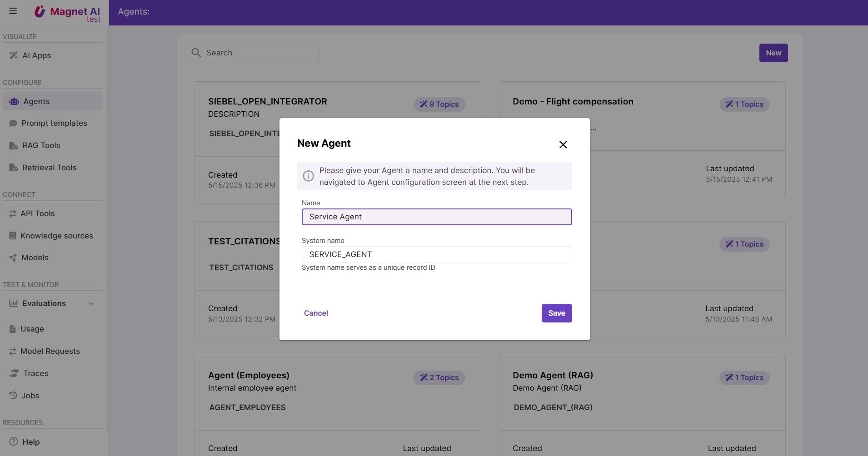Image resolution: width=868 pixels, height=456 pixels.
Task: Open Help in the Resources section
Action: (31, 442)
